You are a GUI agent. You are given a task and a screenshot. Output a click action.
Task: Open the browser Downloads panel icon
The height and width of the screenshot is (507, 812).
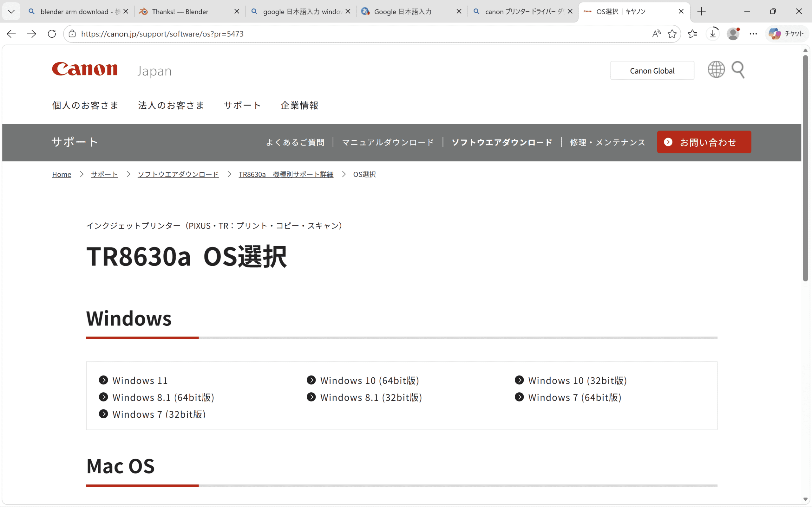pyautogui.click(x=712, y=34)
